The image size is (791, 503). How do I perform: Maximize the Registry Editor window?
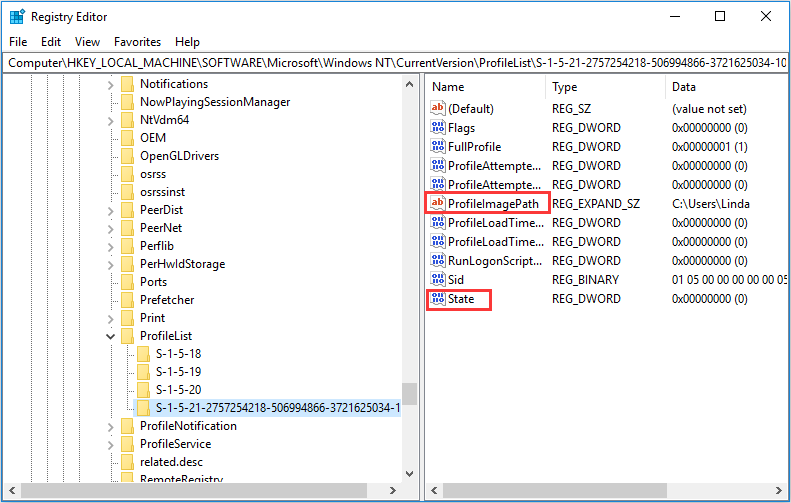pyautogui.click(x=720, y=16)
